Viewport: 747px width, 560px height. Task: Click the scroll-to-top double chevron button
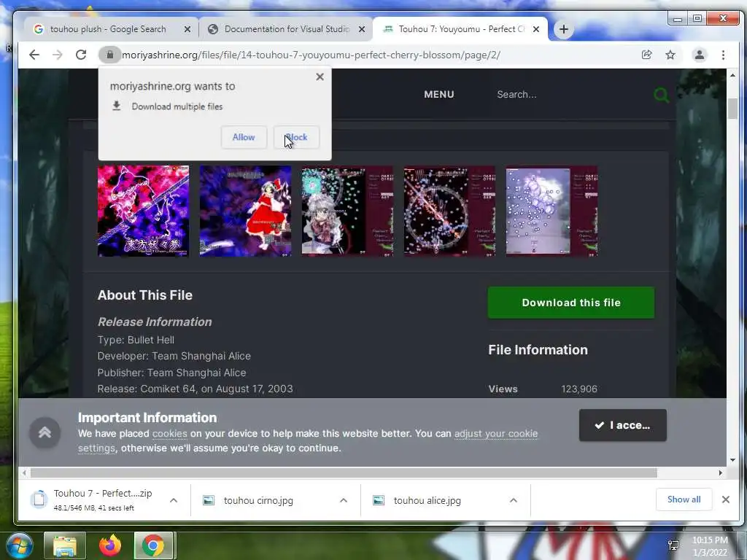pyautogui.click(x=44, y=432)
